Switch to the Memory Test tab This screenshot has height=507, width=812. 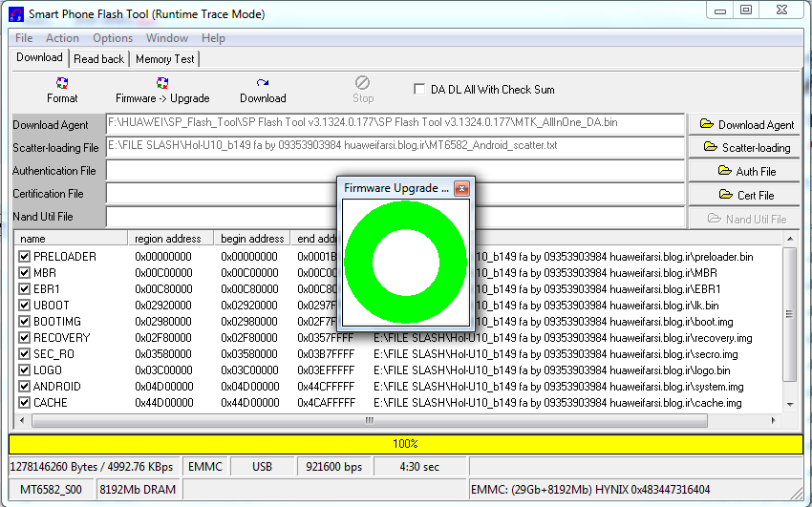(164, 59)
